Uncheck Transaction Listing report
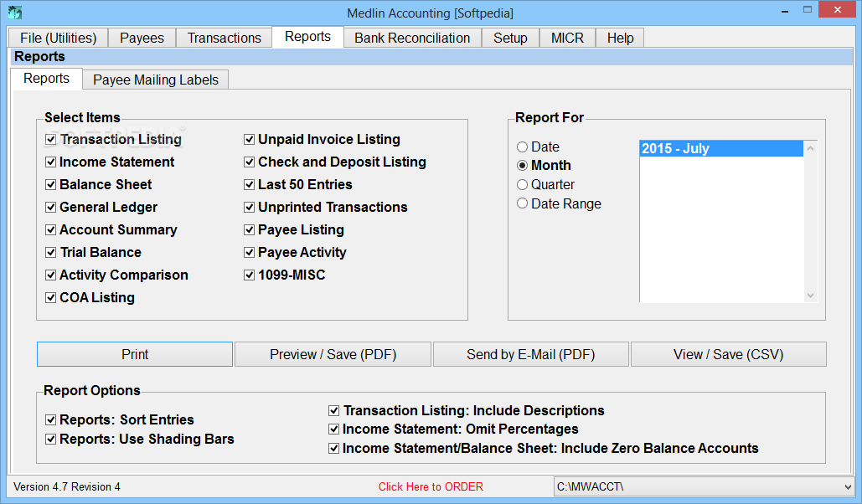Image resolution: width=862 pixels, height=504 pixels. coord(50,140)
